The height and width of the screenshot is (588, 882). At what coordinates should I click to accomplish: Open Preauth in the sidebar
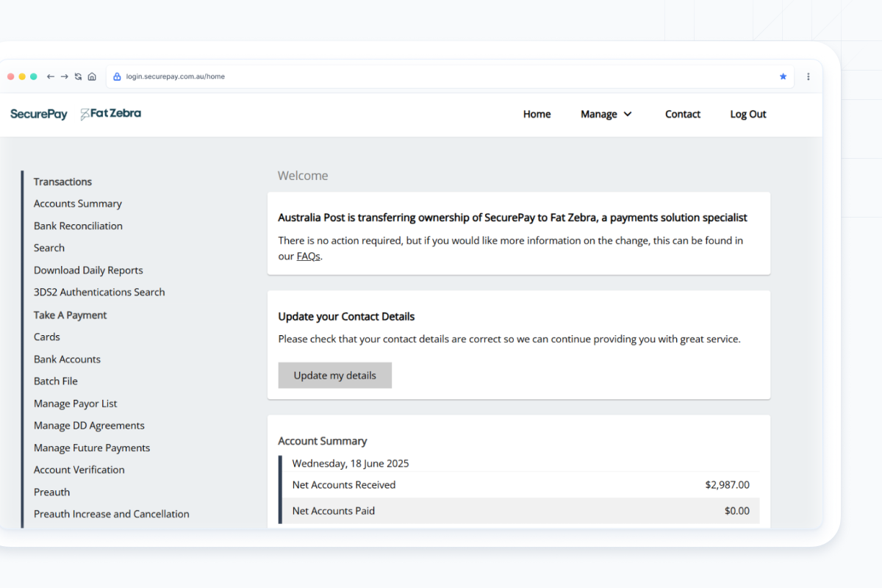52,492
